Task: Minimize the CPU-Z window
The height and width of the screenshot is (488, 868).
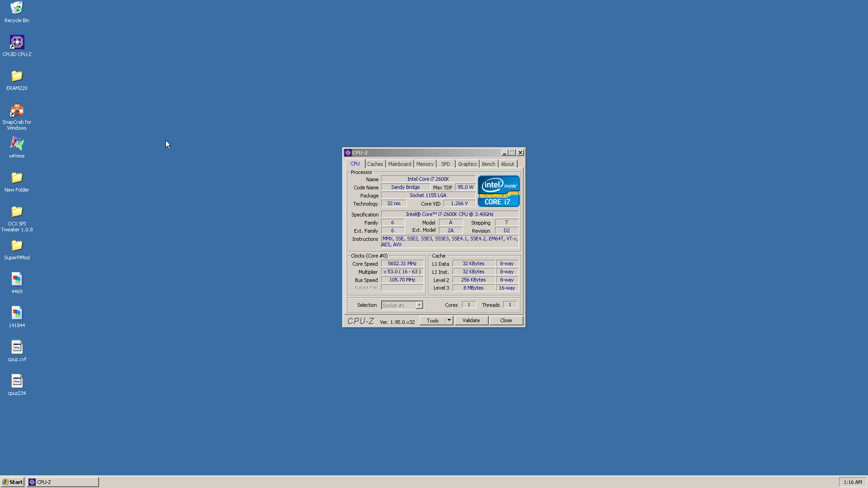Action: (505, 153)
